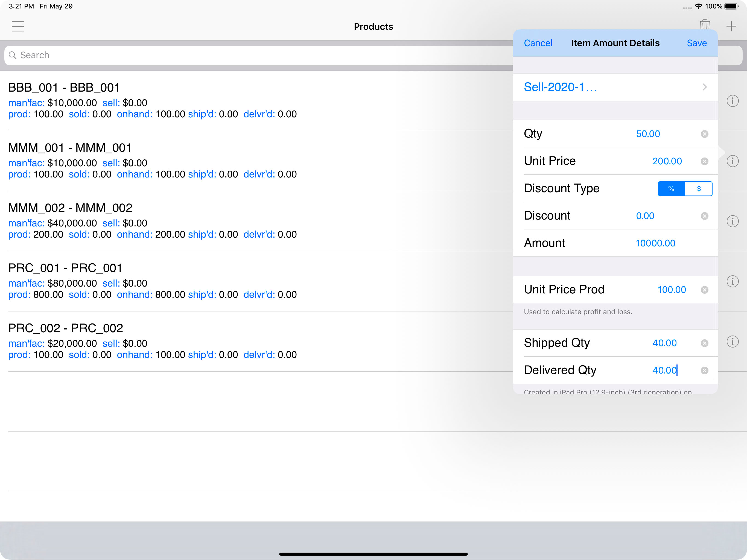Edit the Delivered Qty value 40.00
Viewport: 747px width, 560px height.
665,371
